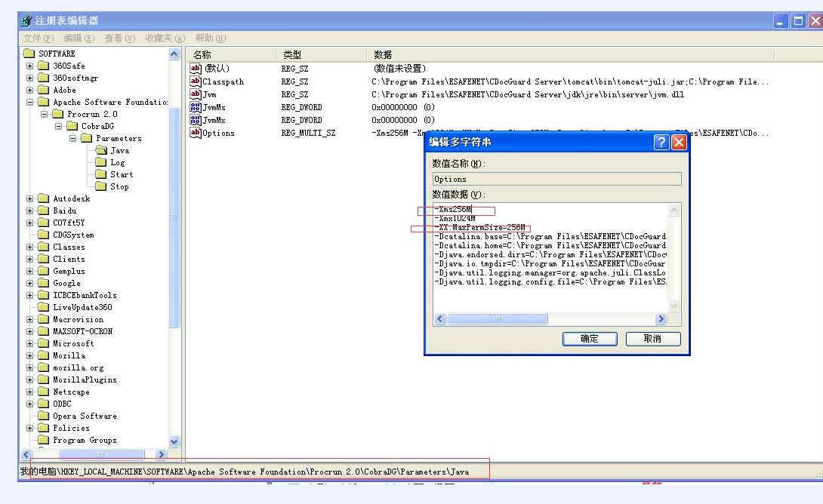Screen dimensions: 823x504
Task: Collapse the Apache Software Foundation node
Action: click(x=31, y=102)
